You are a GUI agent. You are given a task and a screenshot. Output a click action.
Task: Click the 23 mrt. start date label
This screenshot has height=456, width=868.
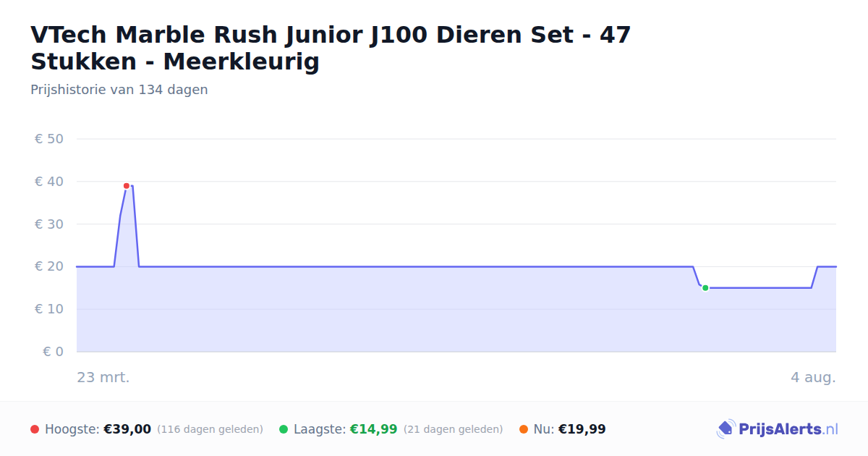pos(103,378)
